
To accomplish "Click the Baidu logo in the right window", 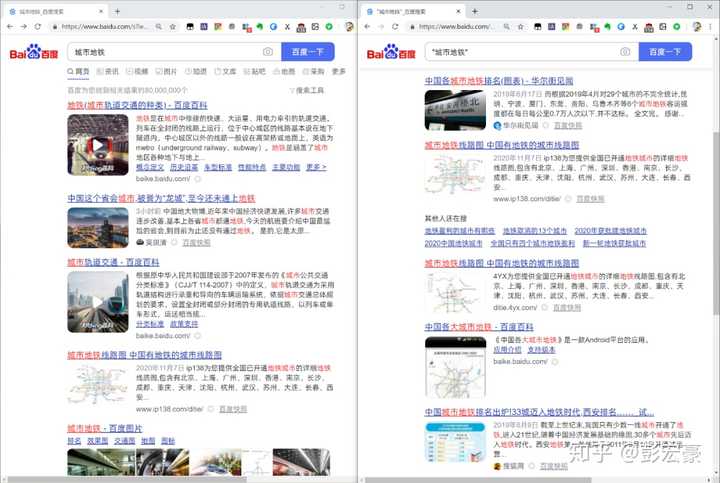I will [391, 52].
